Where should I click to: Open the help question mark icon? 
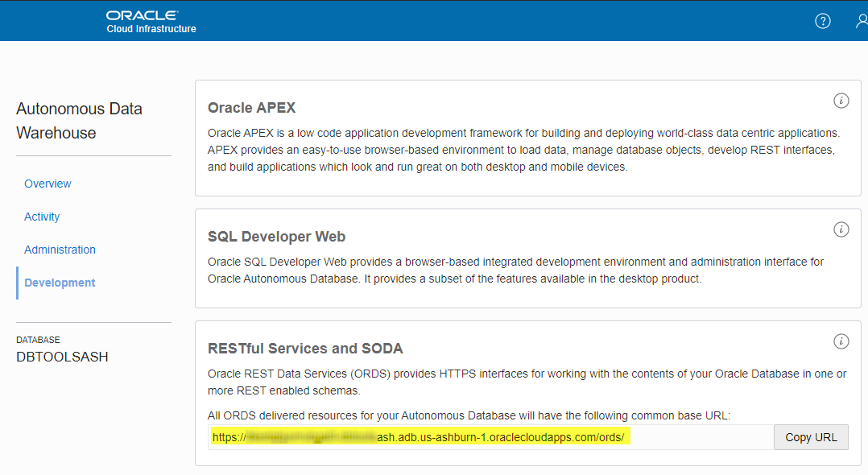coord(823,21)
